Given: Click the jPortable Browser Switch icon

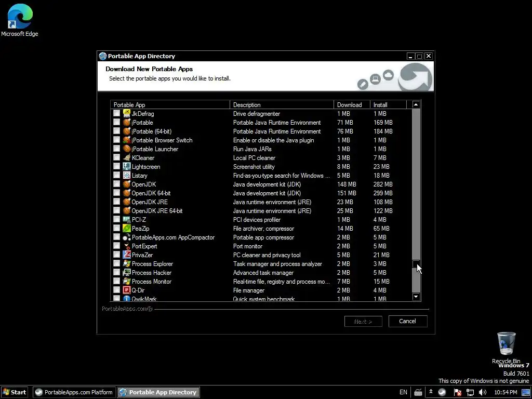Looking at the screenshot, I should [127, 140].
